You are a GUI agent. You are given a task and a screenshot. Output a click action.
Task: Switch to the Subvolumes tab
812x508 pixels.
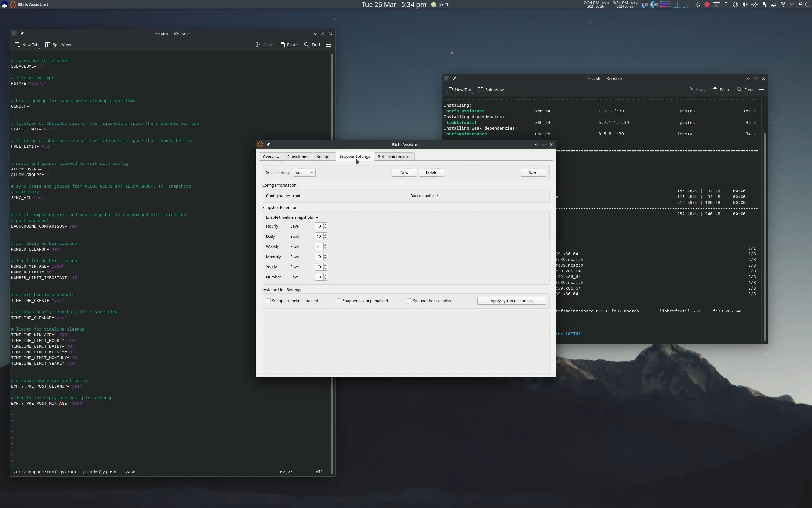[x=298, y=157]
